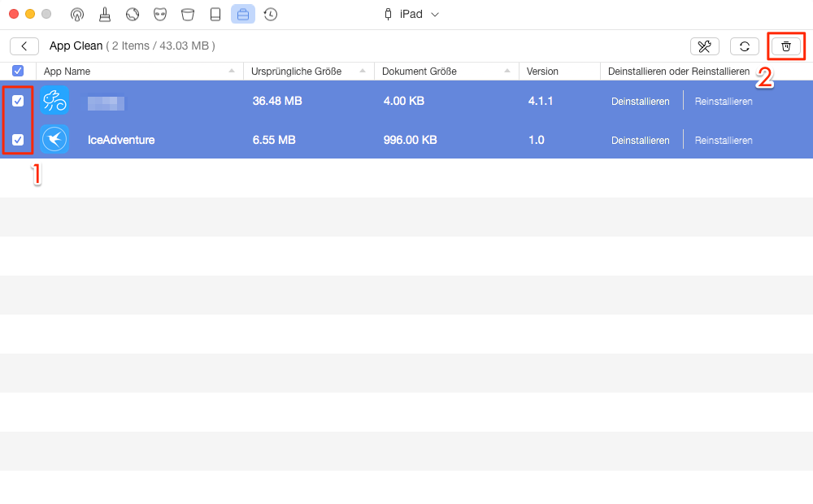Click the 6.55 MB size cell
Screen dimensions: 813x504
click(x=274, y=140)
